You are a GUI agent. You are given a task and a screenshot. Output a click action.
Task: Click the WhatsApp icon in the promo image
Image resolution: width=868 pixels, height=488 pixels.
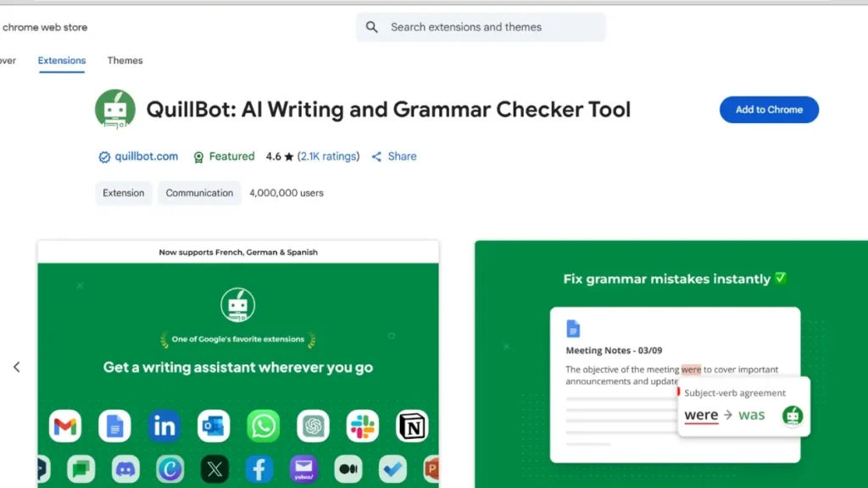tap(264, 426)
